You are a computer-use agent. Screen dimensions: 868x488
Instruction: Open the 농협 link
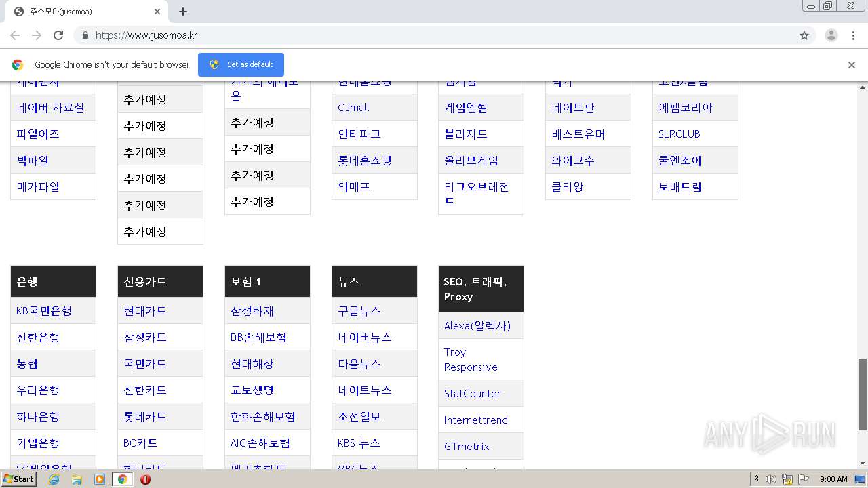click(x=27, y=364)
